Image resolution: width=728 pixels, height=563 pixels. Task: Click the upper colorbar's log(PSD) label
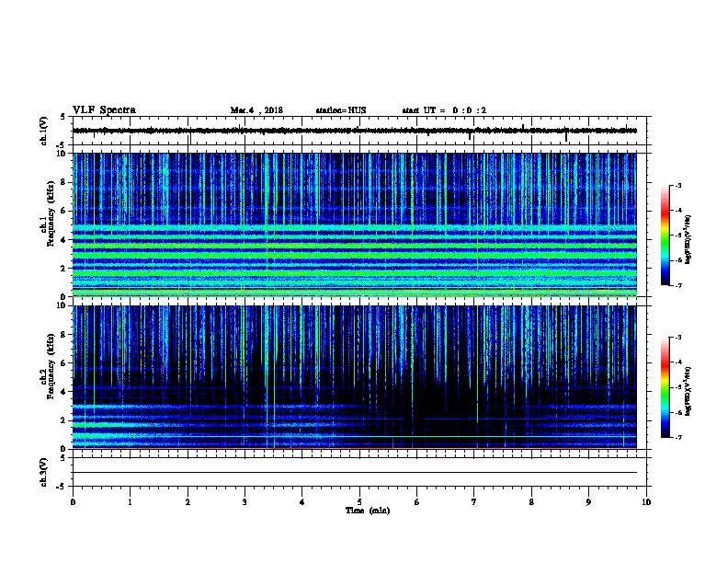click(688, 239)
